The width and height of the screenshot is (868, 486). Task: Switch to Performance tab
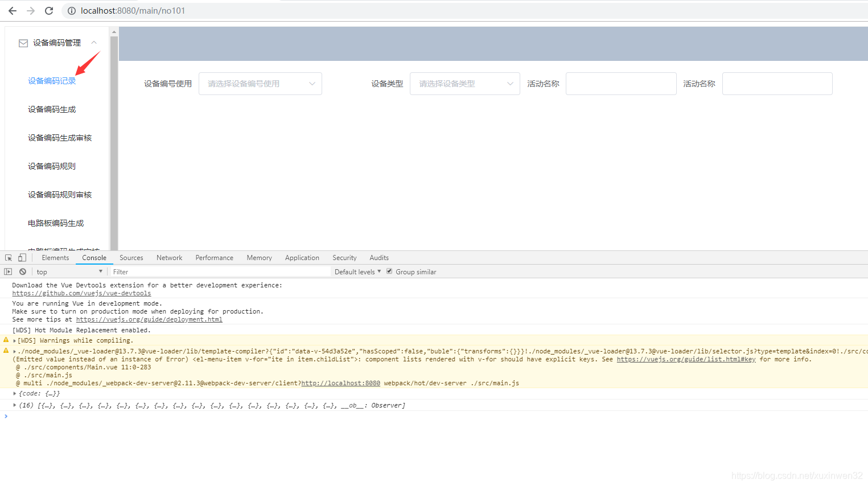pos(215,258)
